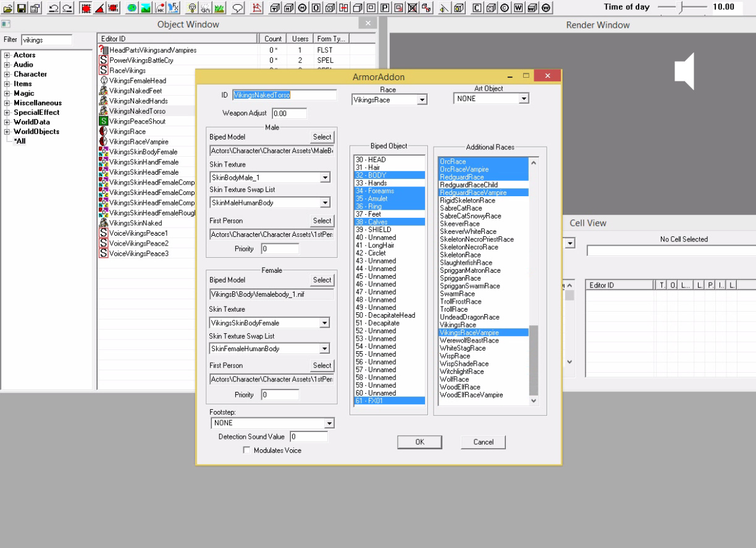756x548 pixels.
Task: Click the Filter field containing vikings
Action: pyautogui.click(x=47, y=39)
